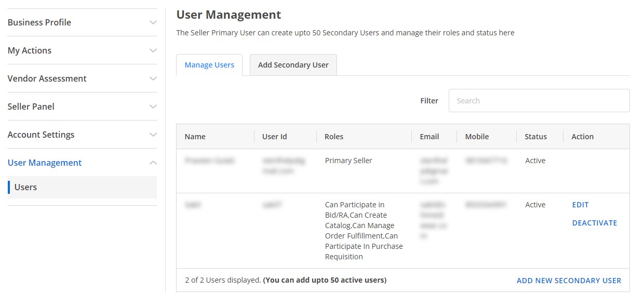Click ADD NEW SECONDARY USER

coord(568,280)
